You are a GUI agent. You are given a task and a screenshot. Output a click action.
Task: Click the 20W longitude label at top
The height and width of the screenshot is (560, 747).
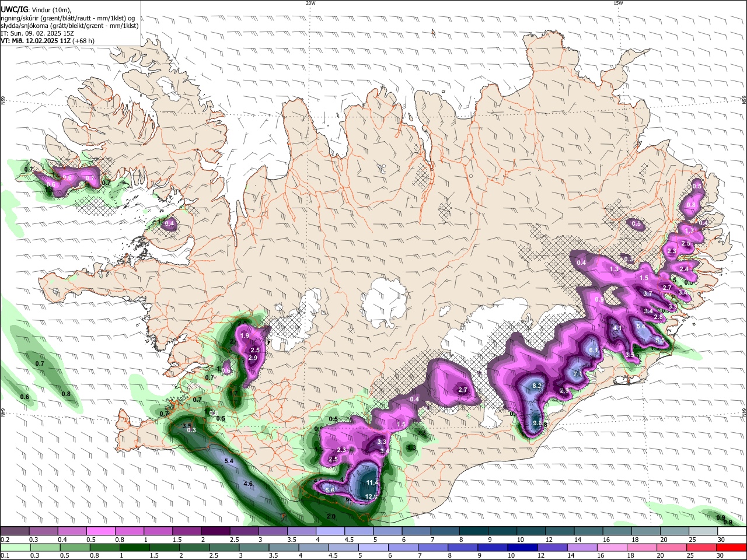click(310, 3)
